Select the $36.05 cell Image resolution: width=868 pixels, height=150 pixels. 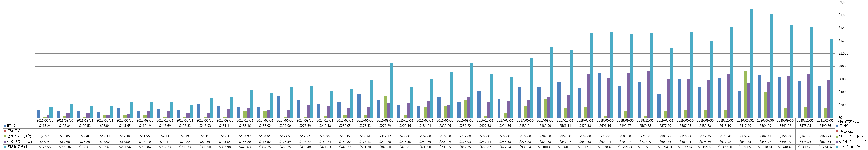coord(65,137)
